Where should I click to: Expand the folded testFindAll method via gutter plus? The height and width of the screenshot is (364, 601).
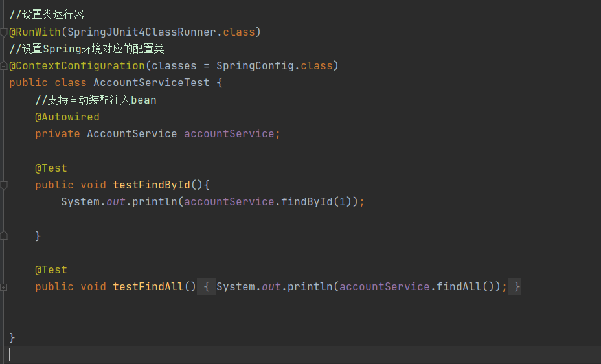(3, 287)
